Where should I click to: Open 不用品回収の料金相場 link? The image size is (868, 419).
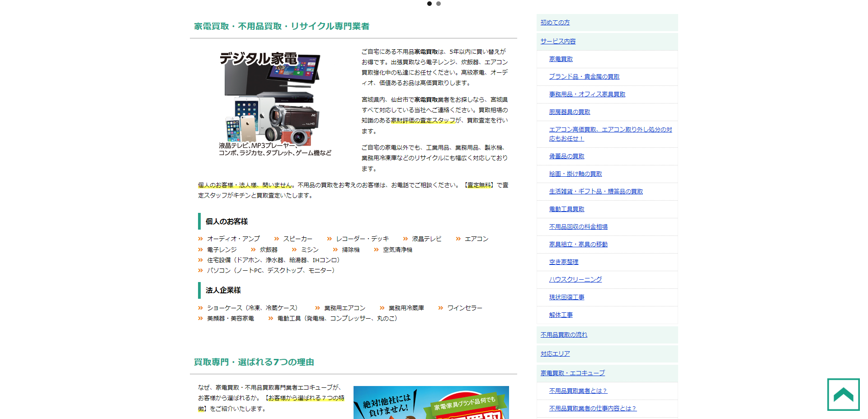pos(578,227)
